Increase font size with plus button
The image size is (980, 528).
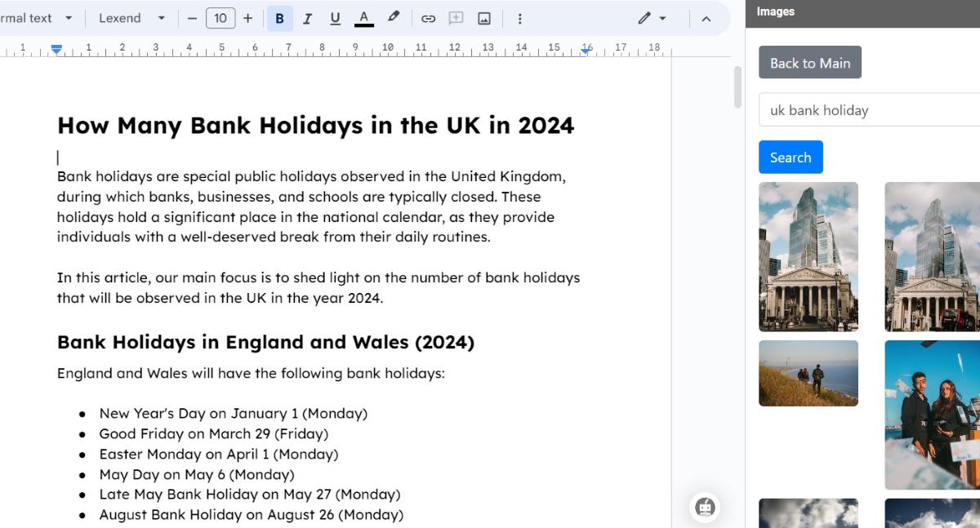(248, 18)
